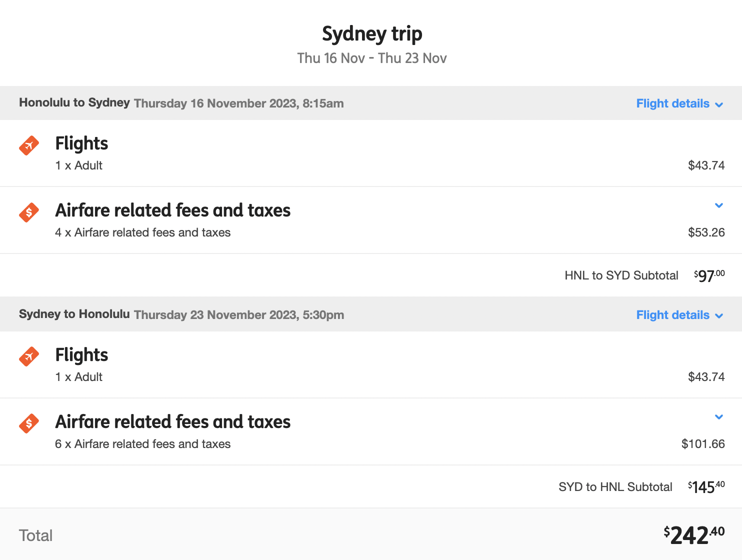This screenshot has width=742, height=560.
Task: Click the Honolulu to Sydney section header
Action: coord(371,103)
